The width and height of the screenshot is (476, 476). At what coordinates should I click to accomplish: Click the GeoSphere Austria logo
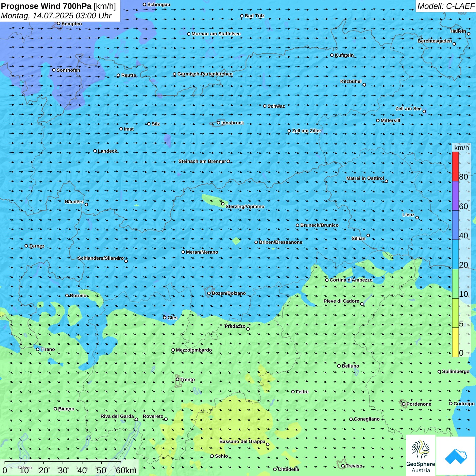click(421, 455)
